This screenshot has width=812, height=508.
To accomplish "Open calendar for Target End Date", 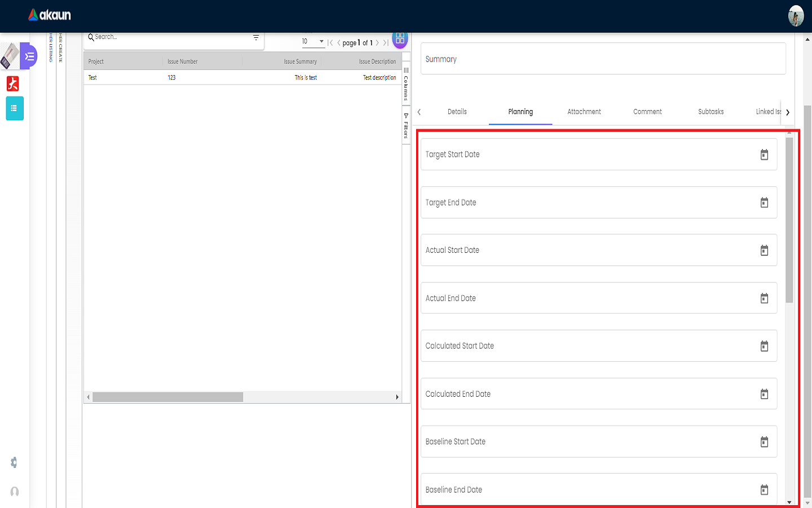I will 764,203.
